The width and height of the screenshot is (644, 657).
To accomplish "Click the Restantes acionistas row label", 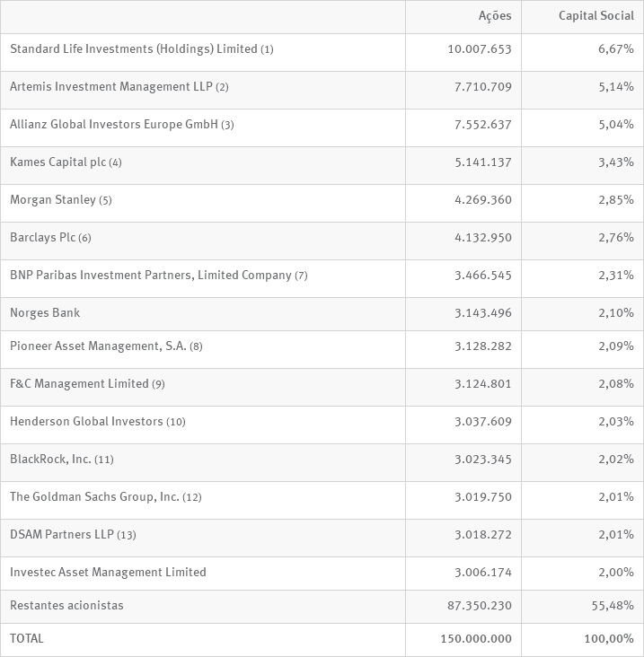I will pos(66,605).
